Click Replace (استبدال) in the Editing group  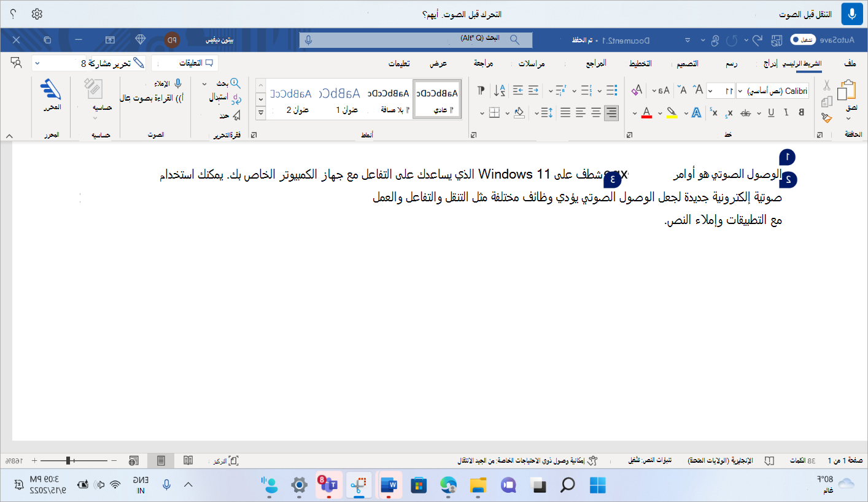(x=225, y=98)
